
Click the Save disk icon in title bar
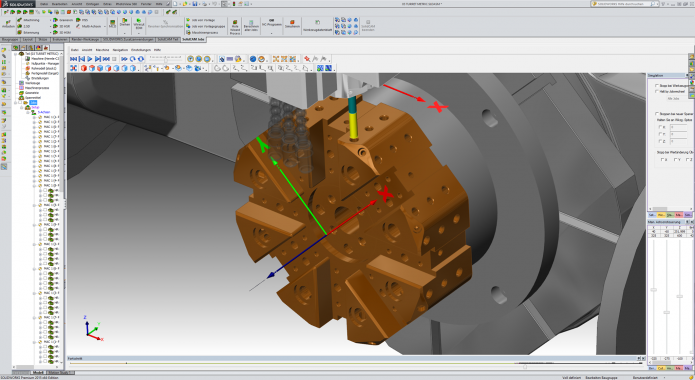coord(195,4)
